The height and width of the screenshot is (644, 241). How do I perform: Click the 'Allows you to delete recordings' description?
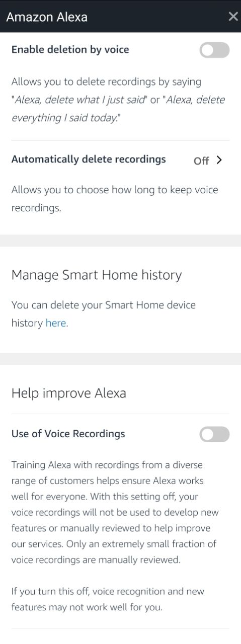click(x=118, y=99)
